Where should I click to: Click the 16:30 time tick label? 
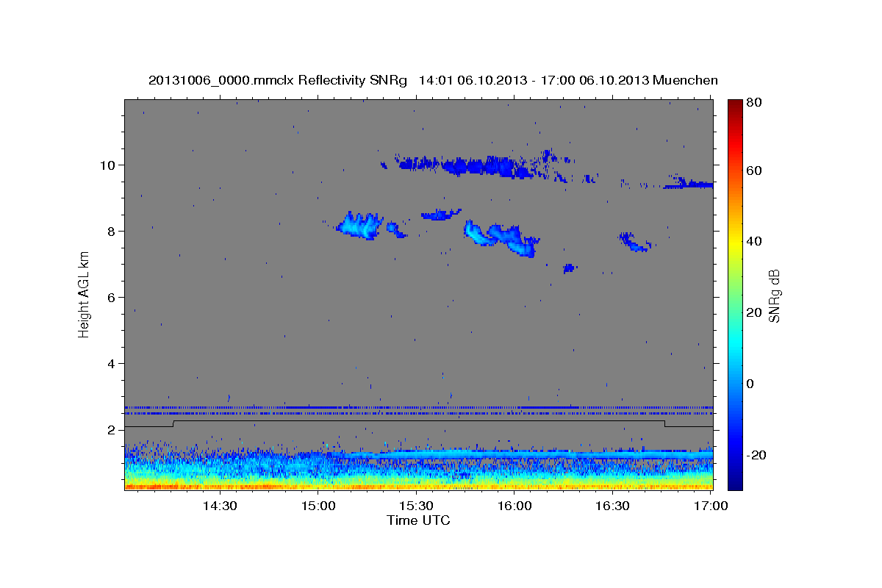click(612, 506)
